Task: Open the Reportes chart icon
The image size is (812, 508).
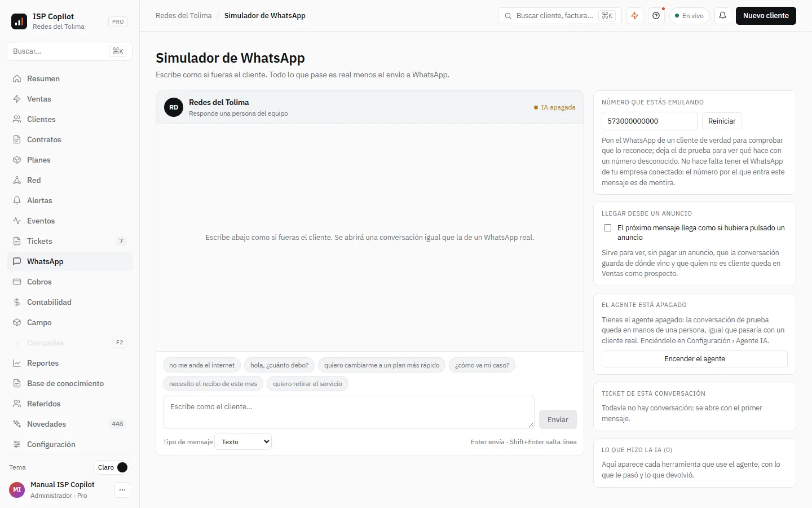Action: [x=17, y=363]
